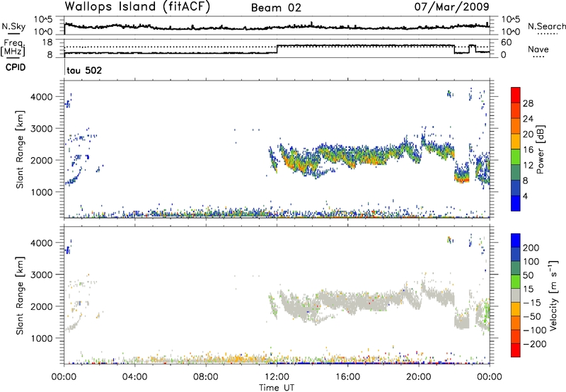Click the '-200' Velocity colorbar value
The image size is (566, 392).
(535, 344)
